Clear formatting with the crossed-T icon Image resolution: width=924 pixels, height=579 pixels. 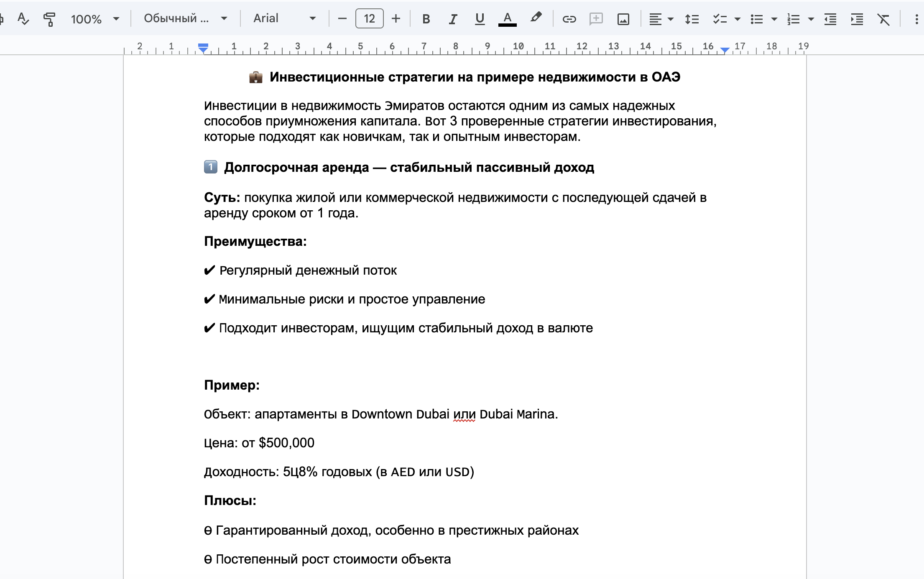[883, 19]
